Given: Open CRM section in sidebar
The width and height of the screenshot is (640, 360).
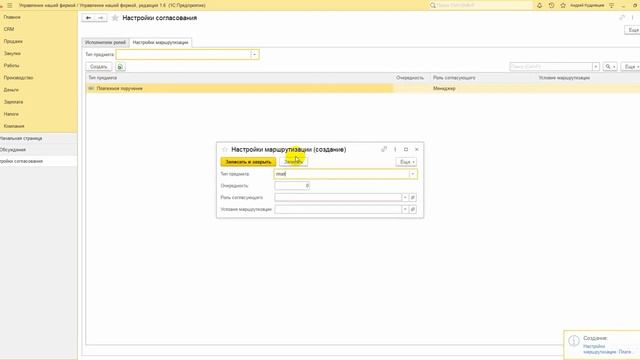Looking at the screenshot, I should click(9, 29).
